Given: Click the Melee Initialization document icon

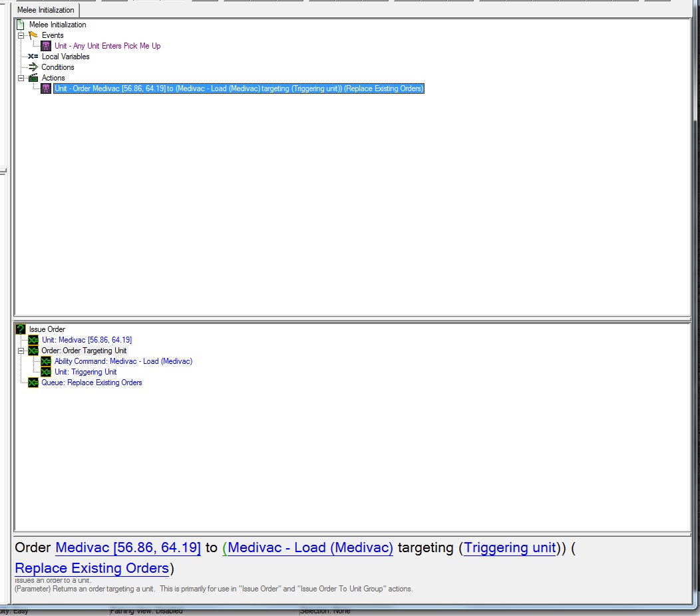Looking at the screenshot, I should click(21, 25).
